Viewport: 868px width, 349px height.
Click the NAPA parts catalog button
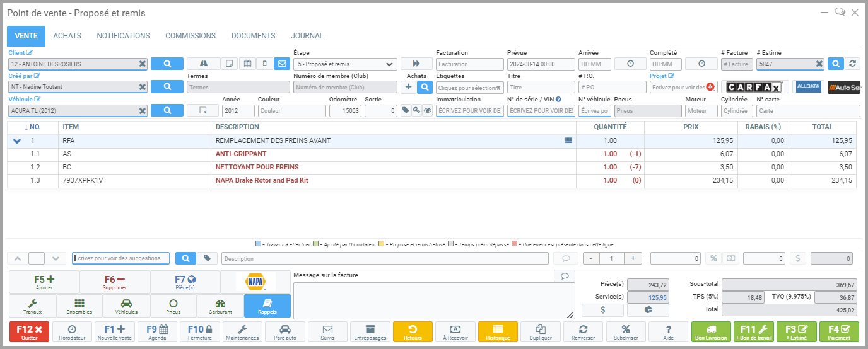click(255, 282)
